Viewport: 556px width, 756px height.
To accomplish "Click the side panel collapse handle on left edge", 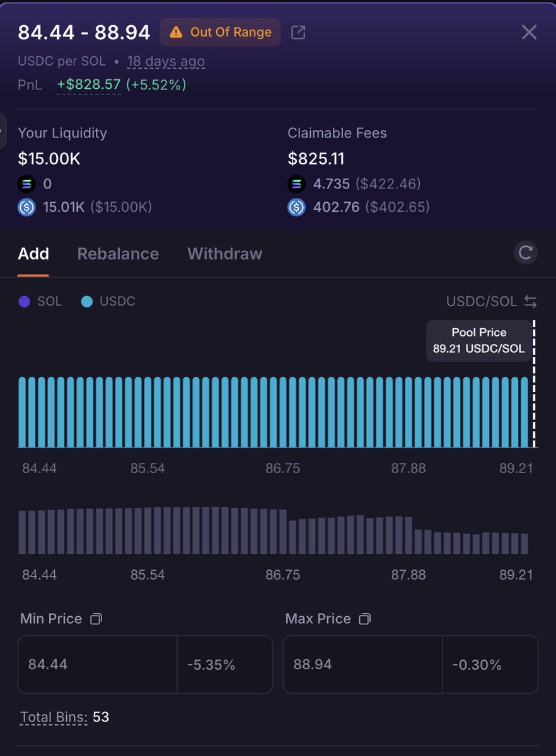I will 3,132.
